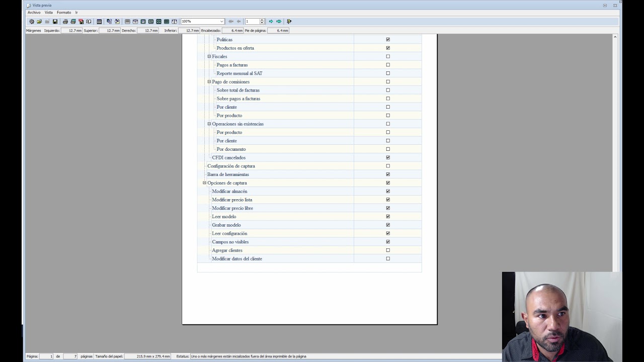The height and width of the screenshot is (362, 644).
Task: Select the second page-view layout icon
Action: pyautogui.click(x=135, y=22)
